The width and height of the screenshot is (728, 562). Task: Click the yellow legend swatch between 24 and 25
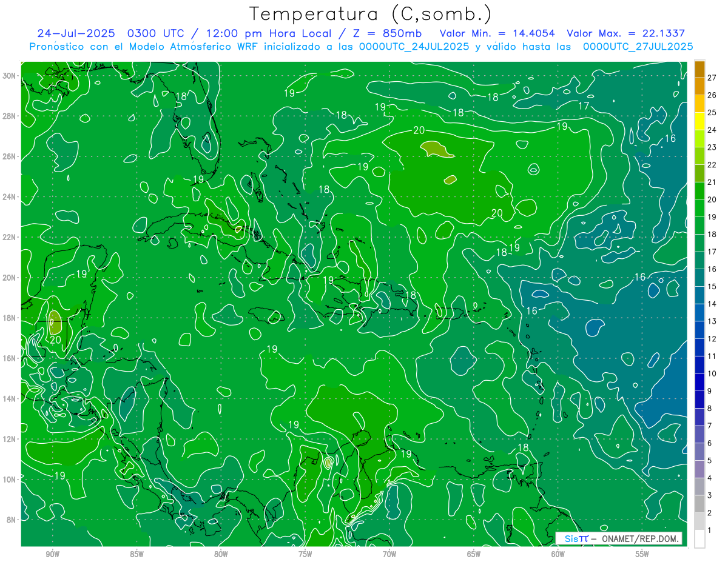point(700,121)
